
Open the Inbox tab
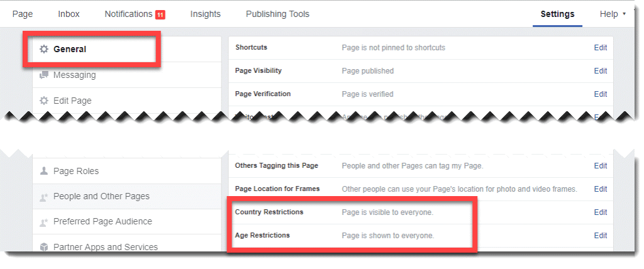pos(69,14)
